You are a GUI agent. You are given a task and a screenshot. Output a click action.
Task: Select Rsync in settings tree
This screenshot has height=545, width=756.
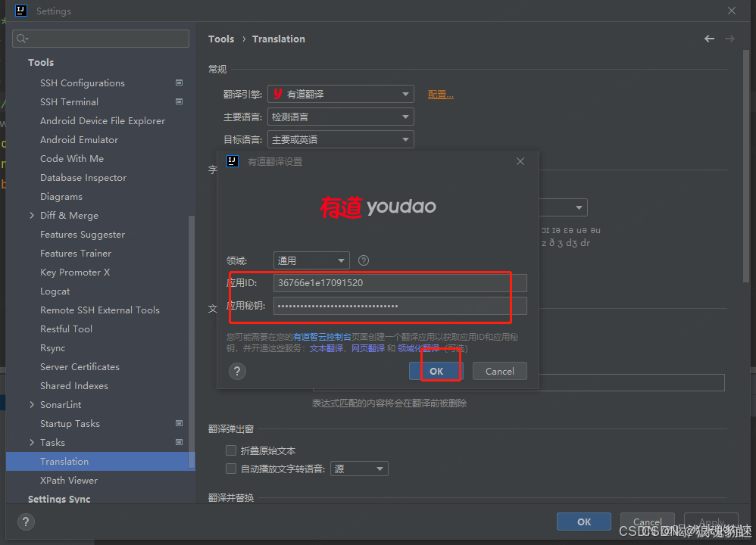[x=52, y=348]
